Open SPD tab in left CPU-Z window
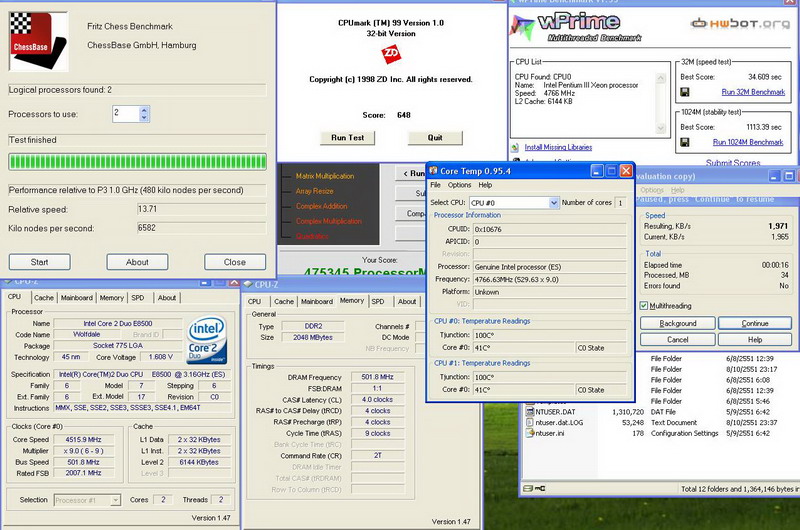The image size is (800, 530). coord(138,298)
